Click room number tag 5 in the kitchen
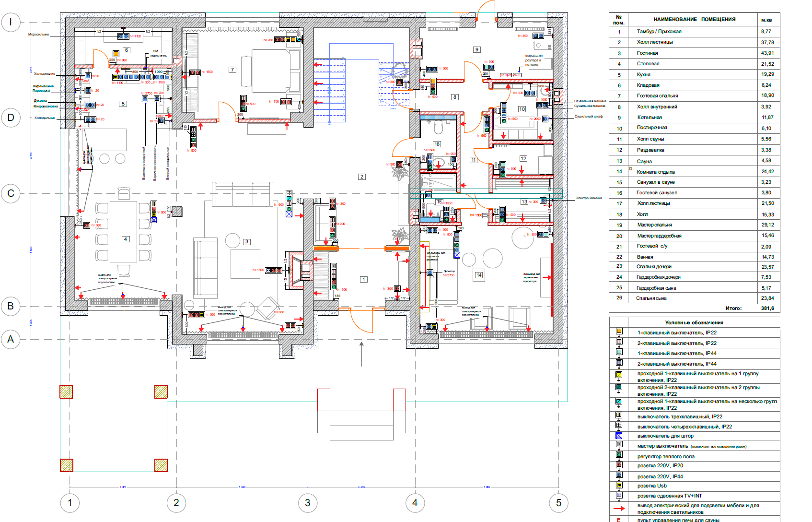 [x=123, y=104]
